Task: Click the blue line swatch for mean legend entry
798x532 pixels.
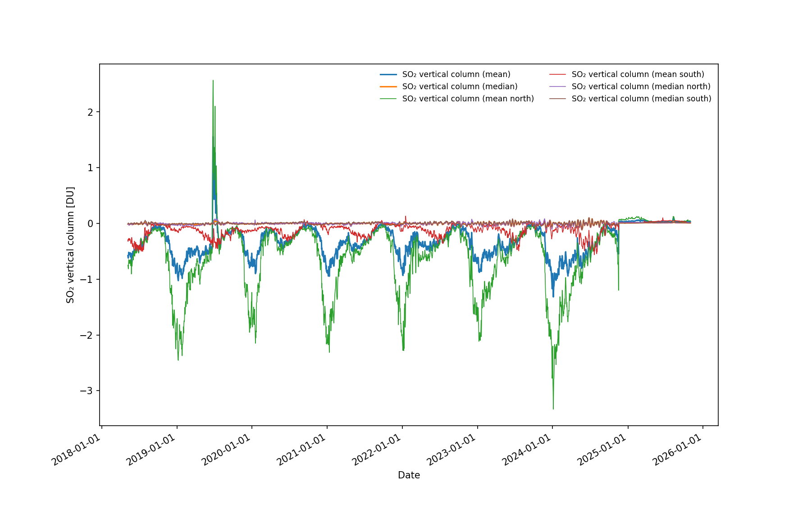Action: (388, 74)
